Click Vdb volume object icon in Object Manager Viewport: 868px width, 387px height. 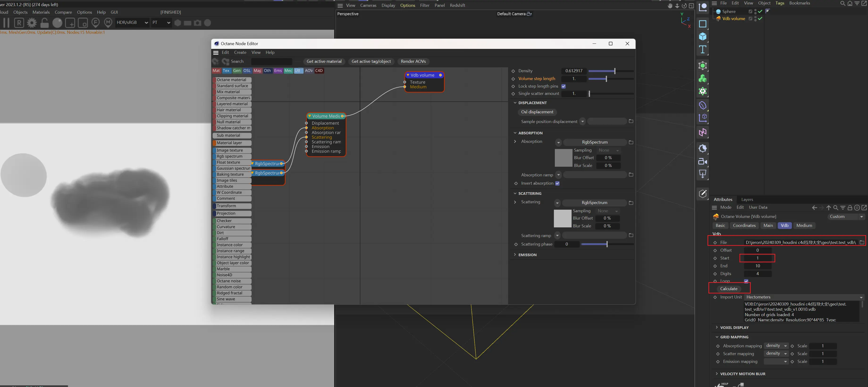coord(718,19)
